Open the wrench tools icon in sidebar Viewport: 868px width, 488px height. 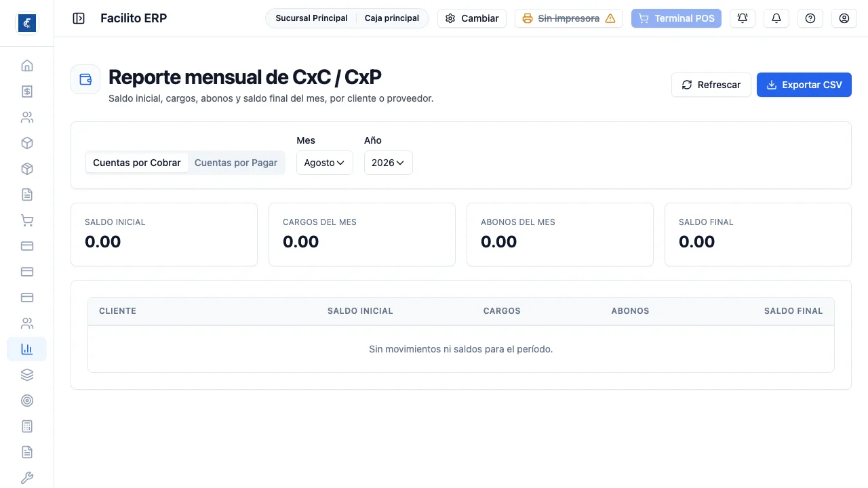pyautogui.click(x=27, y=478)
